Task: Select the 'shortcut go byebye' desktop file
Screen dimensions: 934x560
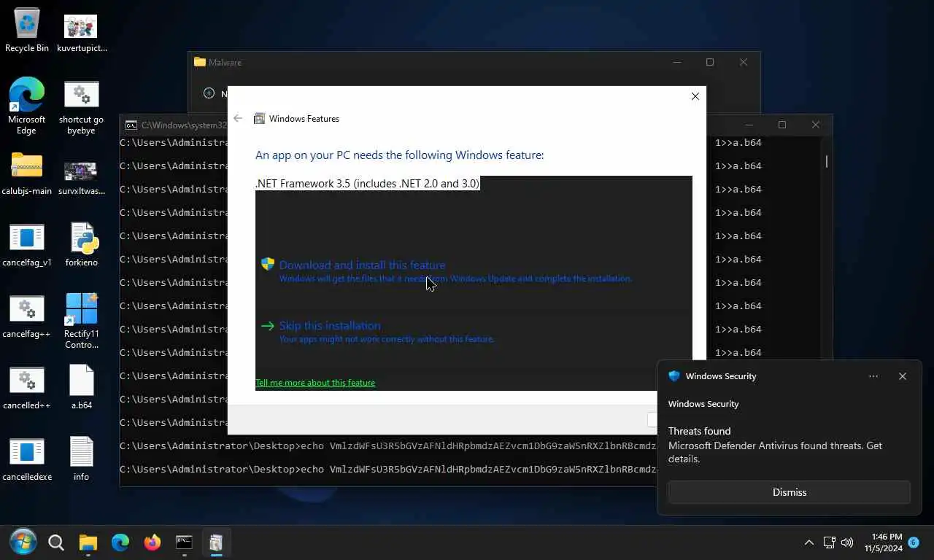Action: click(x=81, y=107)
